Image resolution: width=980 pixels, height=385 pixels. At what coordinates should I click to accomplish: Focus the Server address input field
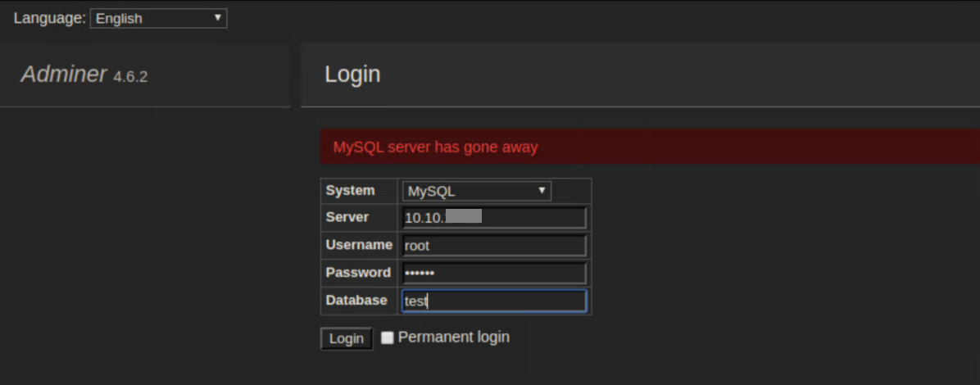pos(494,218)
